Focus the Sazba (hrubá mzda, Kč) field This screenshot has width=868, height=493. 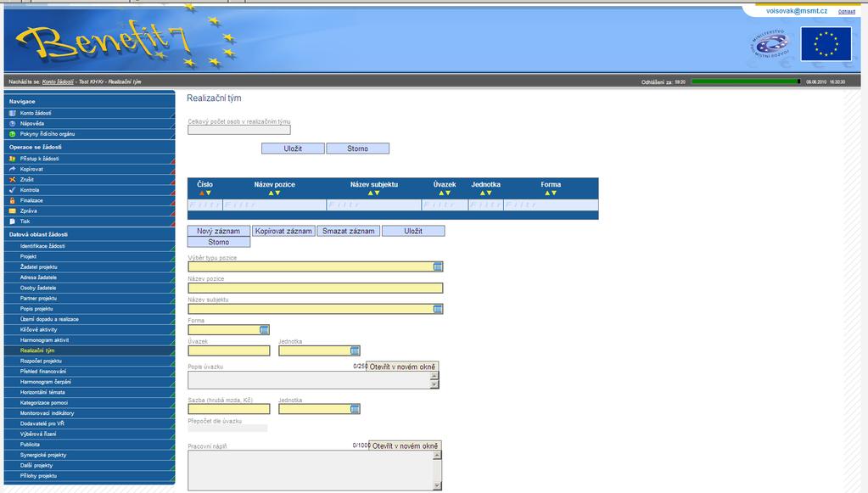tap(229, 409)
